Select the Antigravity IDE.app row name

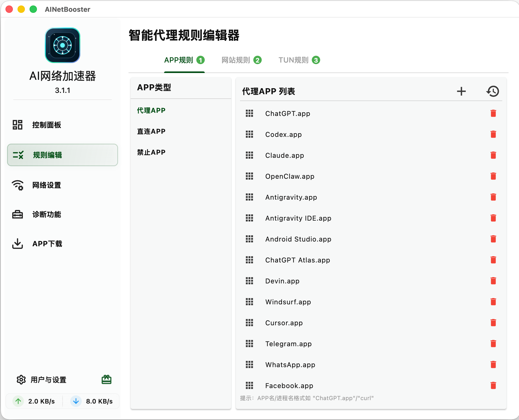pos(298,218)
